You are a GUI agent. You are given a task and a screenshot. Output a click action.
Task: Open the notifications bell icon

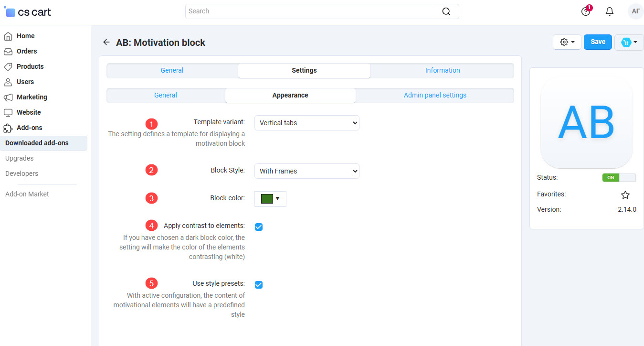pos(610,11)
